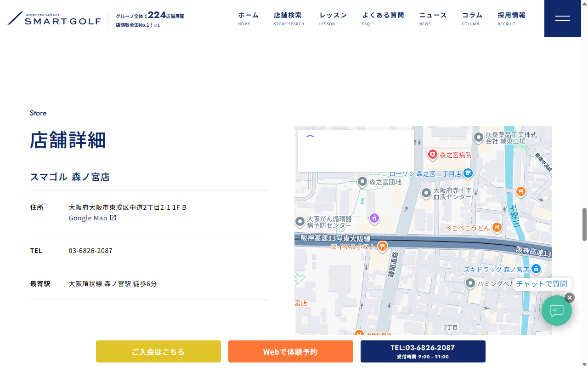Click the purple shrine marker on map
Viewport: 588px width, 368px height.
[374, 218]
